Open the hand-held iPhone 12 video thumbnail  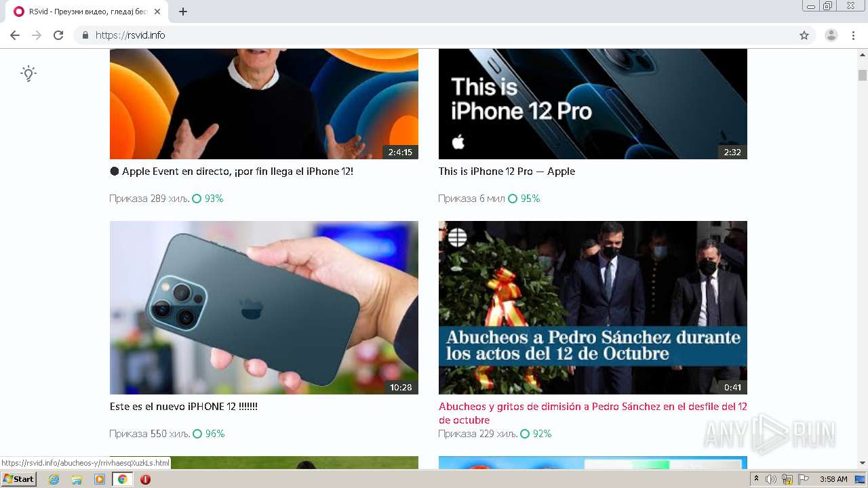coord(264,308)
